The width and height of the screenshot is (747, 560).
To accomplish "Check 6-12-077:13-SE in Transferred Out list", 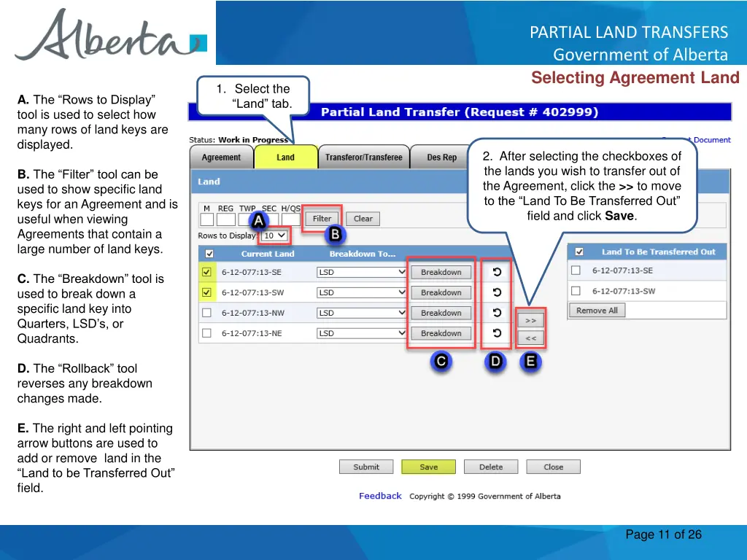I will (576, 271).
